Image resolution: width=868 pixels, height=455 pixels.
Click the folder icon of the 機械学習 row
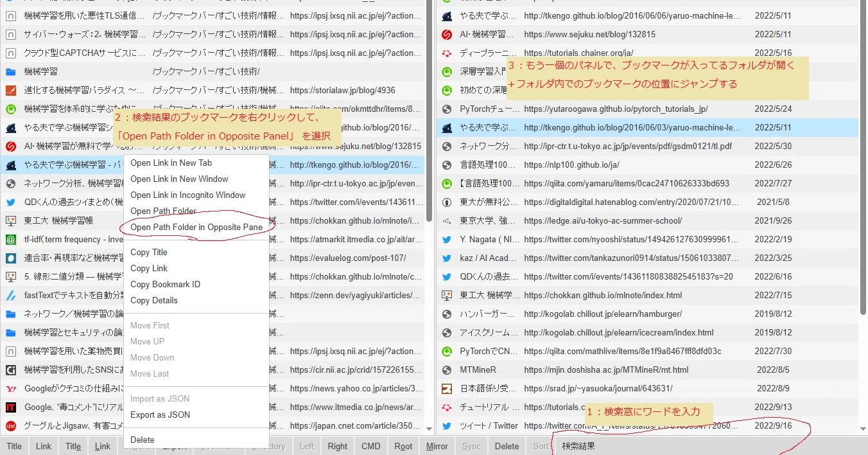pos(10,71)
